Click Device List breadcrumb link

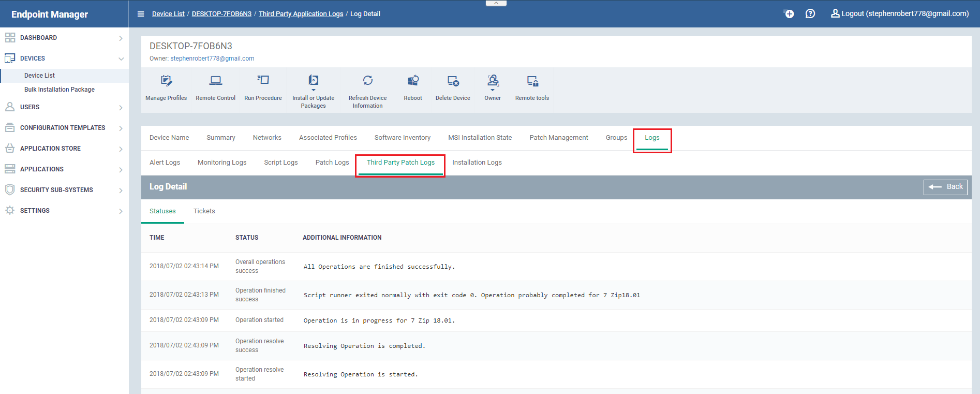point(168,14)
